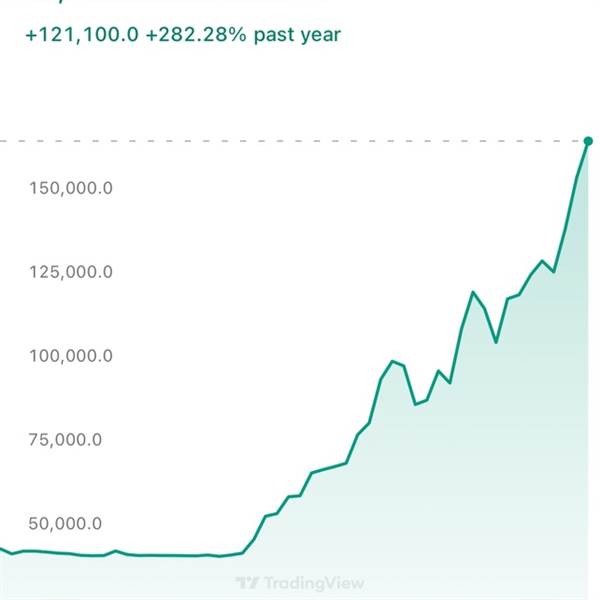Screen dimensions: 600x600
Task: Click the shaded area beneath the price line
Action: [x=450, y=480]
